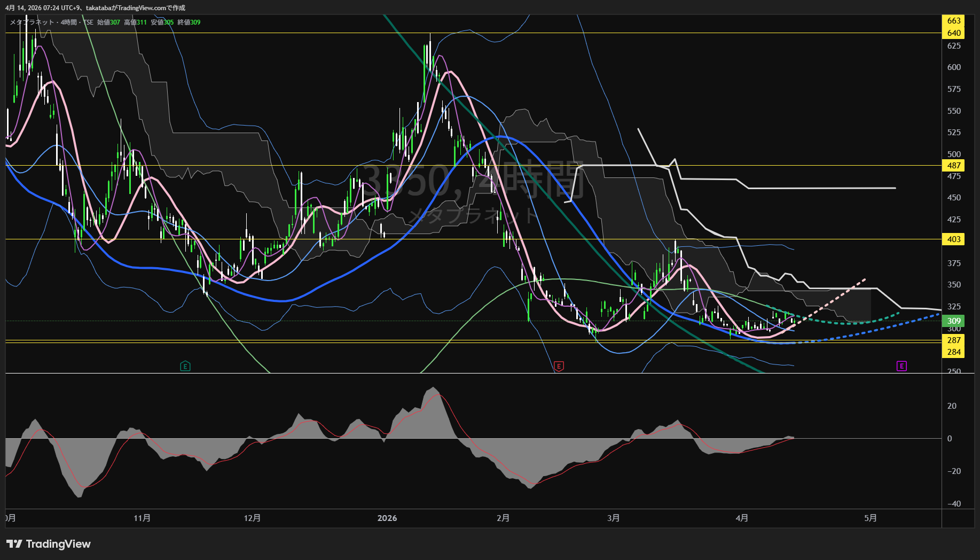Click the 終値309 close value in header
Image resolution: width=980 pixels, height=560 pixels.
click(x=189, y=22)
